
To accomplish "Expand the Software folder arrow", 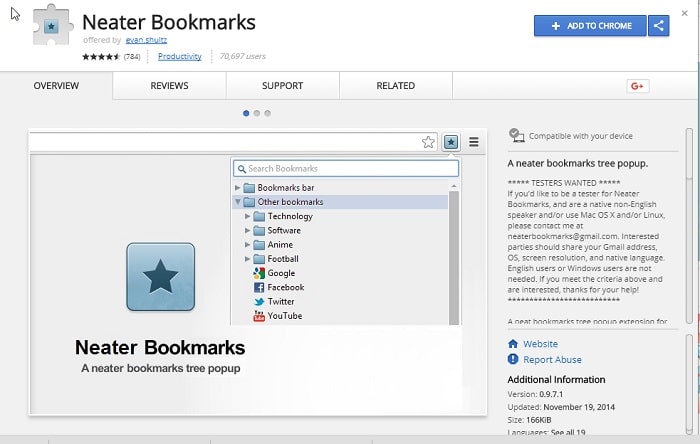I will tap(247, 231).
